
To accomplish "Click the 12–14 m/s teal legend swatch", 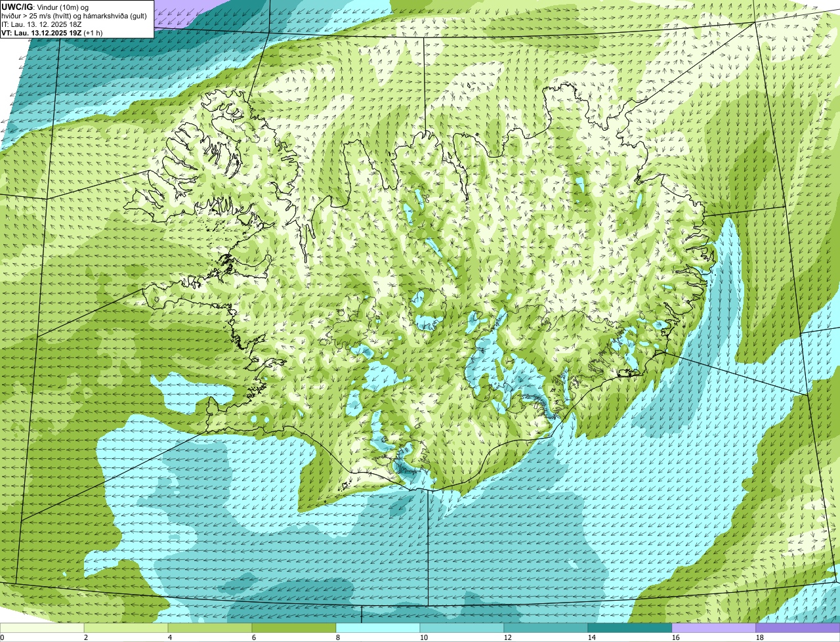I will (546, 628).
